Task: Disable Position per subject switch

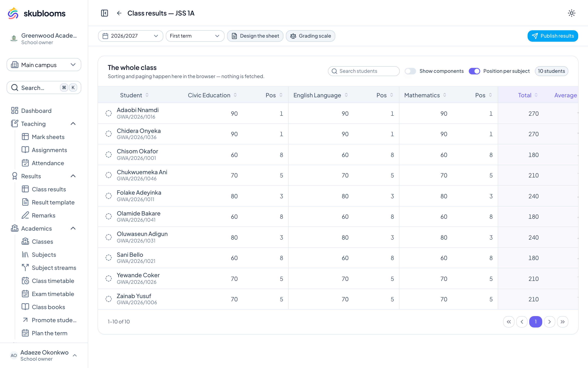Action: 474,71
